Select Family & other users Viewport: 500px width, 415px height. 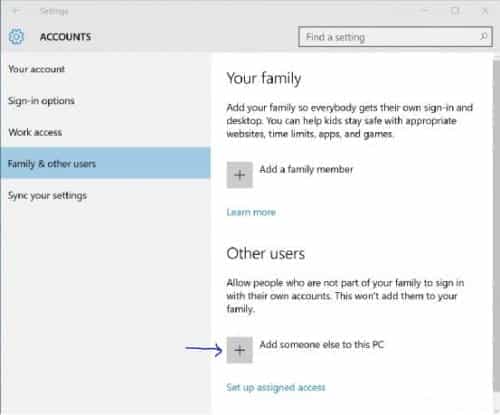click(x=105, y=163)
